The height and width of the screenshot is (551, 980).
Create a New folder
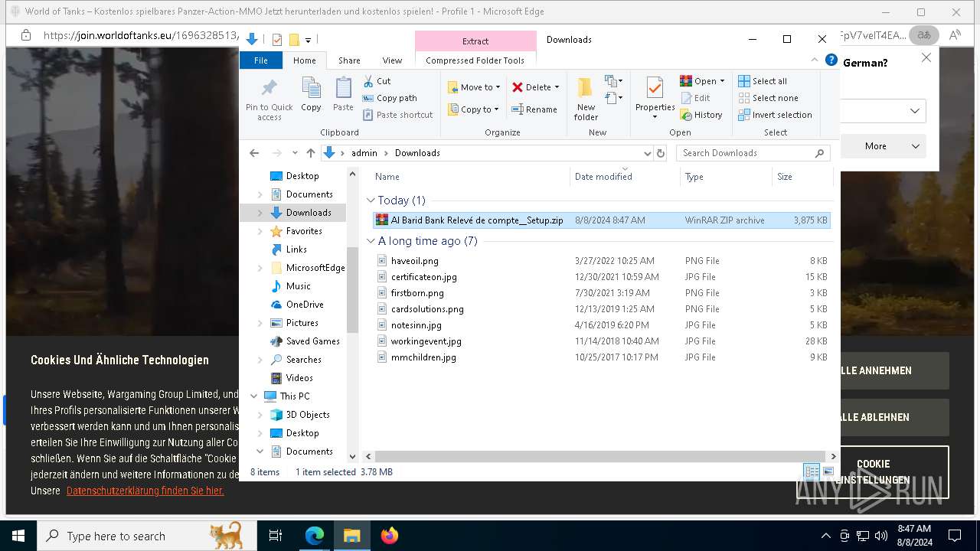tap(586, 99)
